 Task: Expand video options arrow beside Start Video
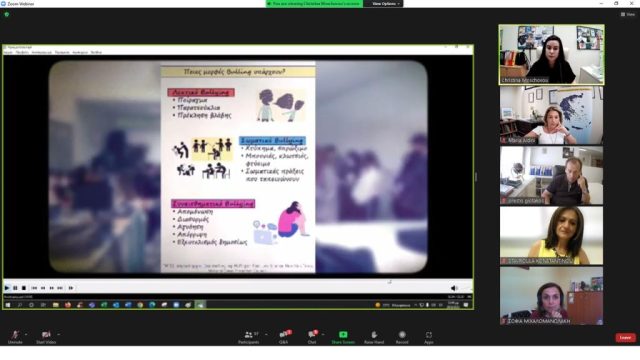(59, 335)
